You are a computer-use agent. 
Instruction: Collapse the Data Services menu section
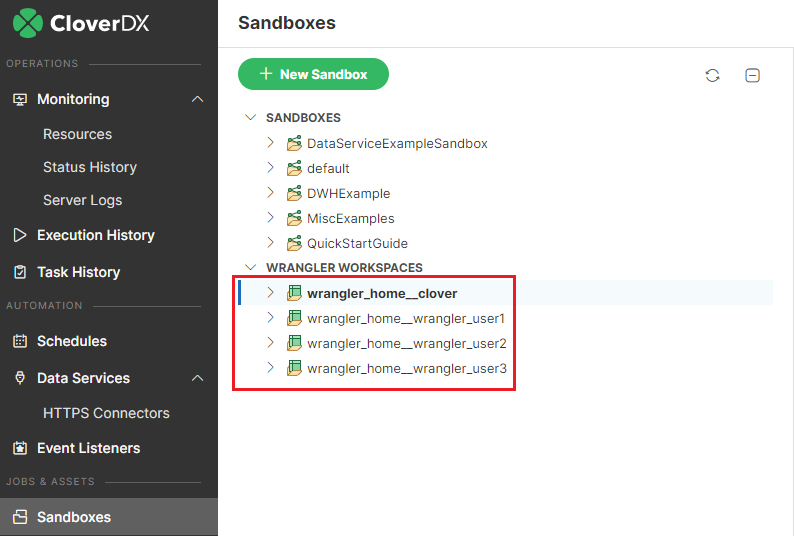pyautogui.click(x=197, y=378)
